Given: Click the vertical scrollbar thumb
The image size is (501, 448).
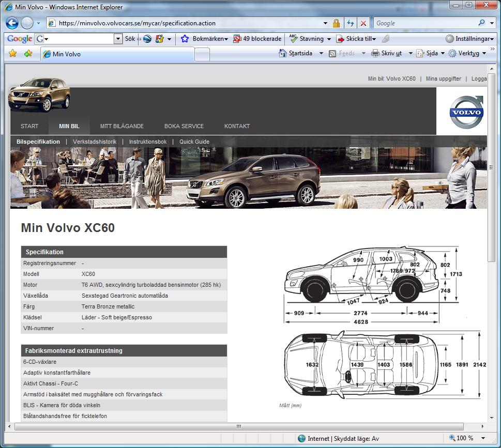Looking at the screenshot, I should coord(491,167).
